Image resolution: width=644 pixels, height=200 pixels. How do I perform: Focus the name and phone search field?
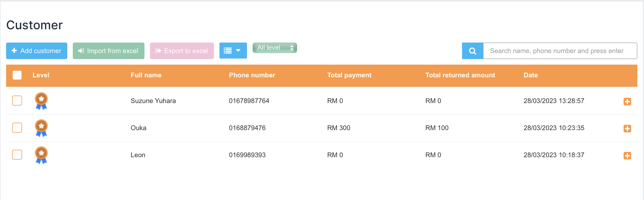click(560, 51)
